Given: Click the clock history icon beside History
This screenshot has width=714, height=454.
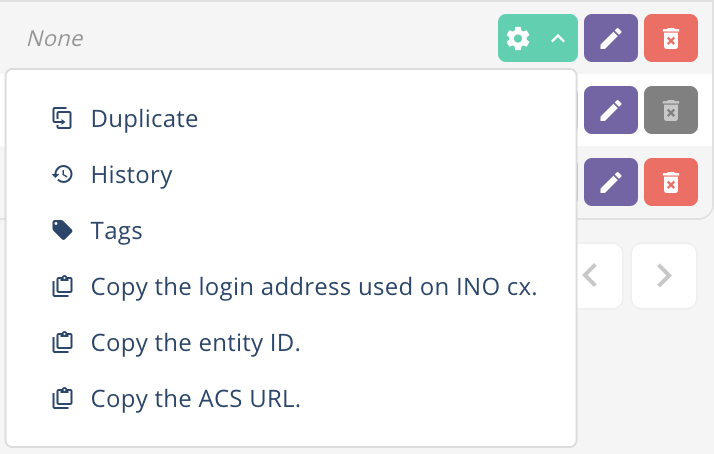Looking at the screenshot, I should pos(62,175).
